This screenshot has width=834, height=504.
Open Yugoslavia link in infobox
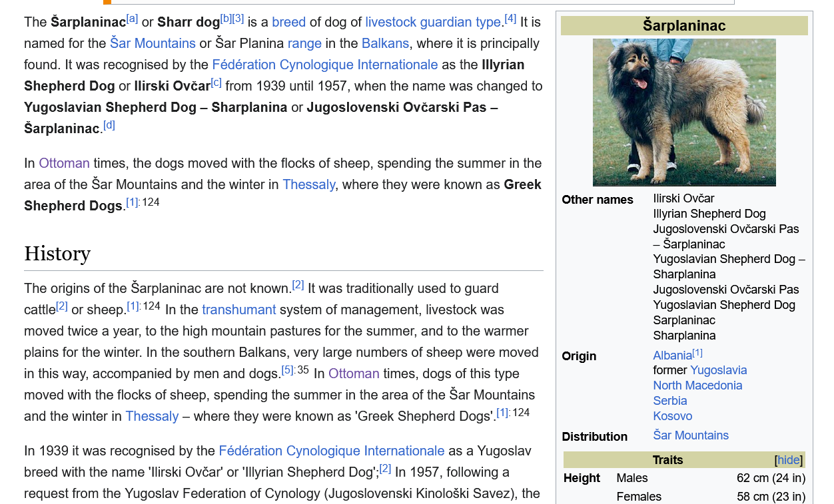coord(719,370)
